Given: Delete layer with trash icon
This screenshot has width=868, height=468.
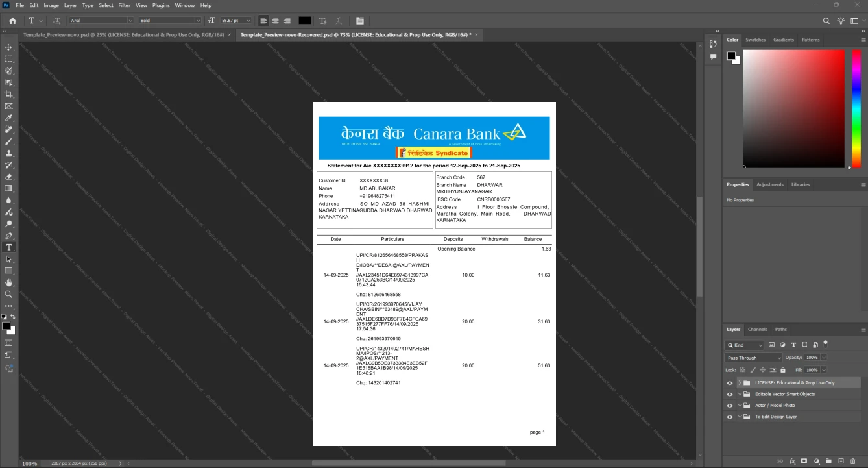Looking at the screenshot, I should point(853,461).
